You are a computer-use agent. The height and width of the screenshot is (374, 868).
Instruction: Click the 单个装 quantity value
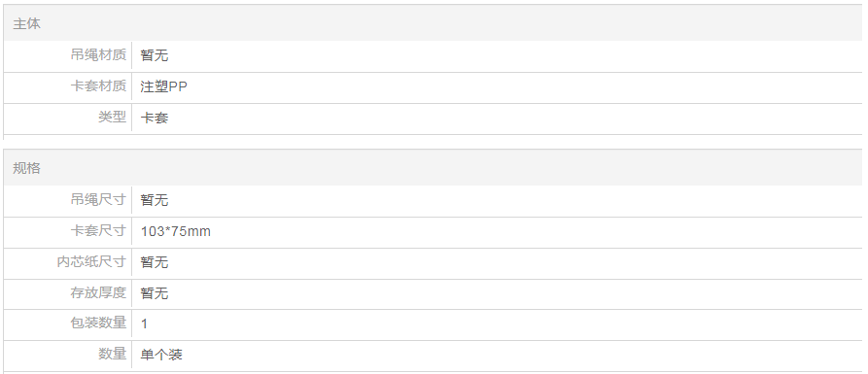tap(161, 355)
